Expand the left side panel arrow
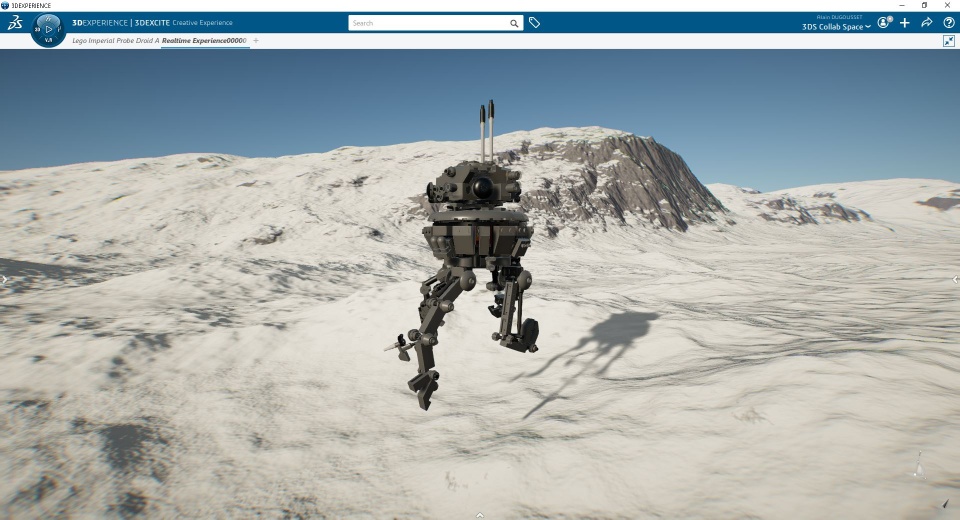 [4, 279]
